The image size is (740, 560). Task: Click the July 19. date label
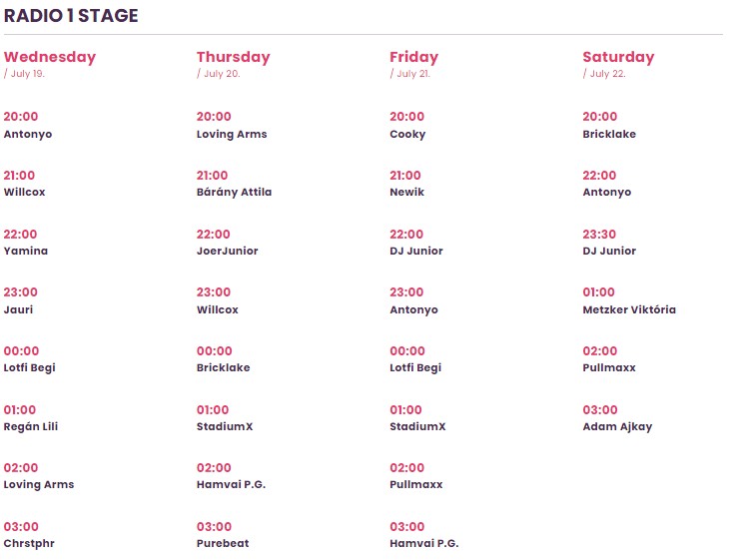(x=25, y=74)
